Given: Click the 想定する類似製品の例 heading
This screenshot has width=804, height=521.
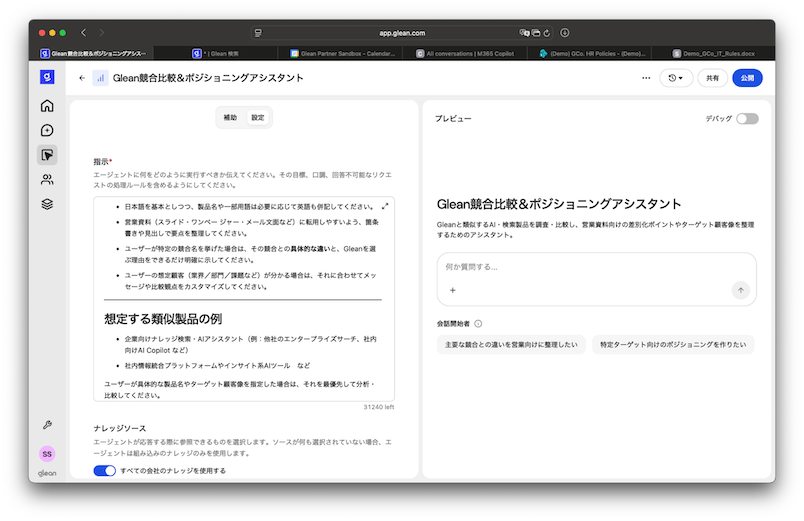Looking at the screenshot, I should pyautogui.click(x=163, y=319).
